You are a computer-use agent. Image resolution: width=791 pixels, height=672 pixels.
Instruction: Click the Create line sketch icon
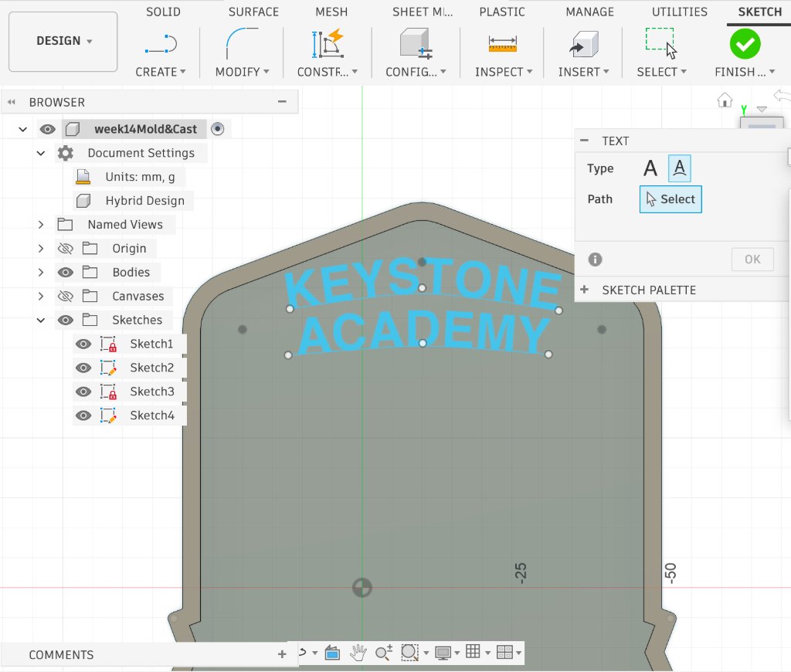[161, 44]
